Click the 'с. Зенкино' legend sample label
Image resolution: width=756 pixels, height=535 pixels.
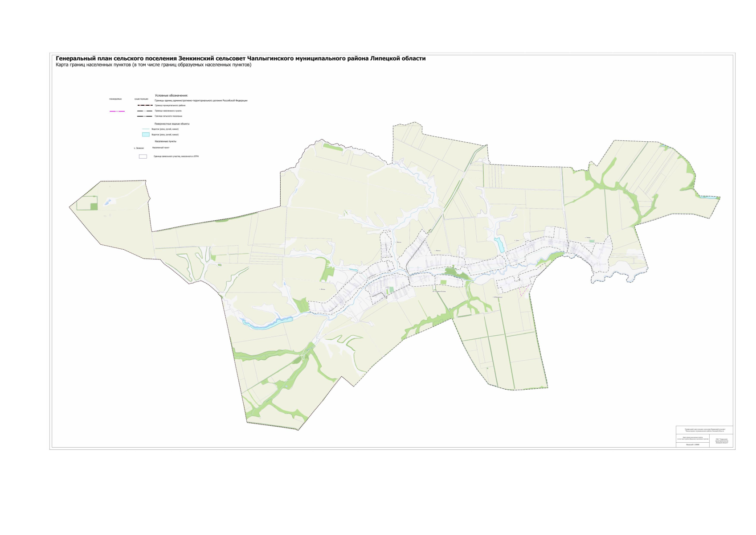tap(139, 148)
